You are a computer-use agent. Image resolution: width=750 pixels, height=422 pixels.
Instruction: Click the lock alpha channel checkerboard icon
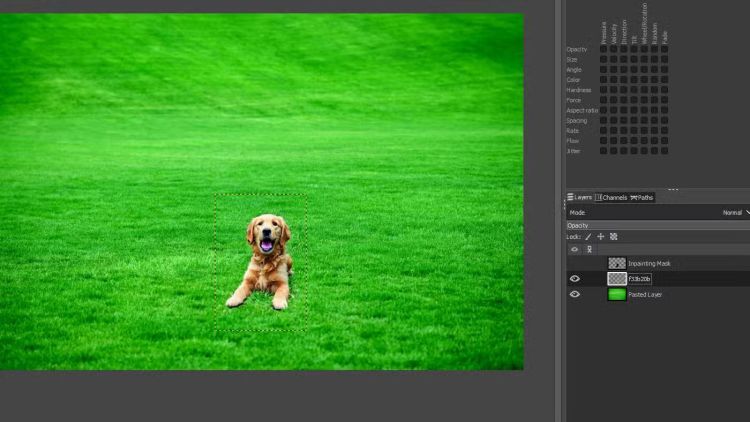point(614,237)
